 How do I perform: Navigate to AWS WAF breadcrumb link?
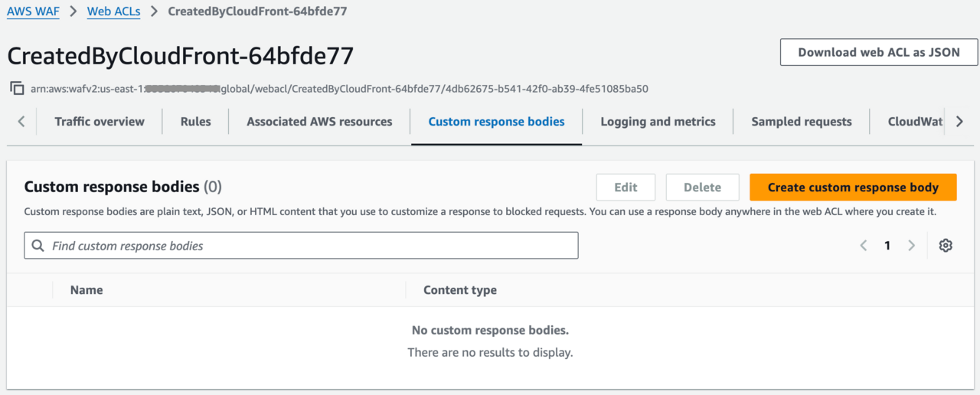(x=33, y=12)
